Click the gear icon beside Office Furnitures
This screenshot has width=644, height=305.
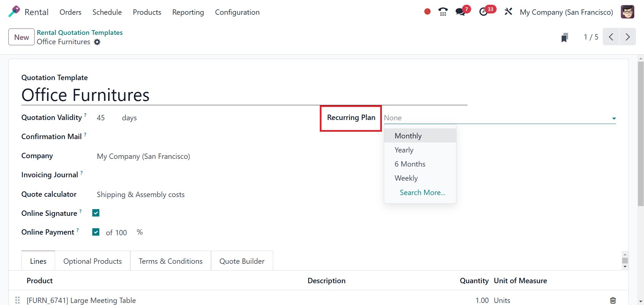97,42
